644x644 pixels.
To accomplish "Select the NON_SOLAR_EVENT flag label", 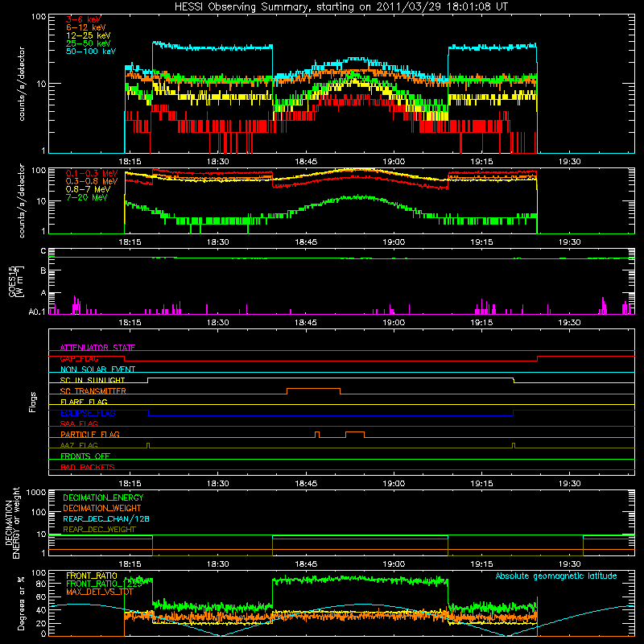I will [97, 369].
